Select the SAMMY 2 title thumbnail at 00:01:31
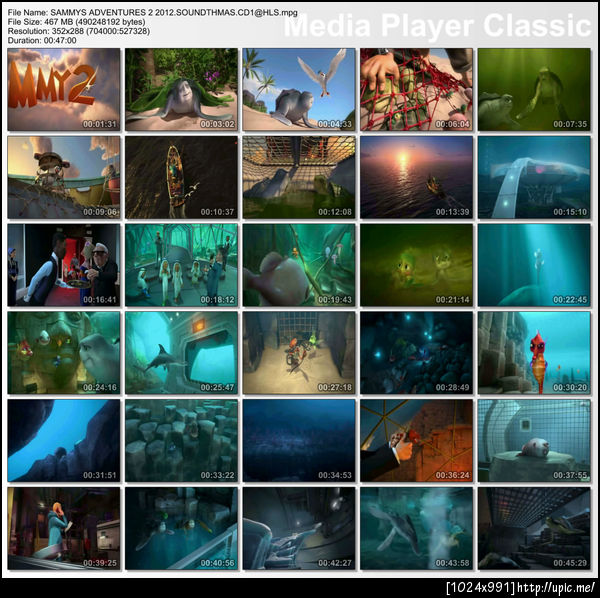 click(x=64, y=90)
